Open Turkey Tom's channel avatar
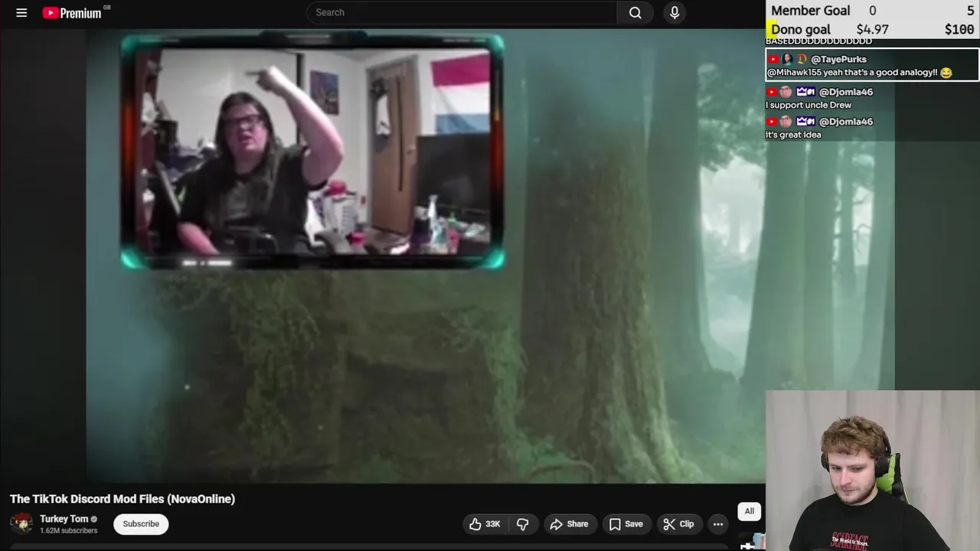Viewport: 980px width, 551px height. 21,524
